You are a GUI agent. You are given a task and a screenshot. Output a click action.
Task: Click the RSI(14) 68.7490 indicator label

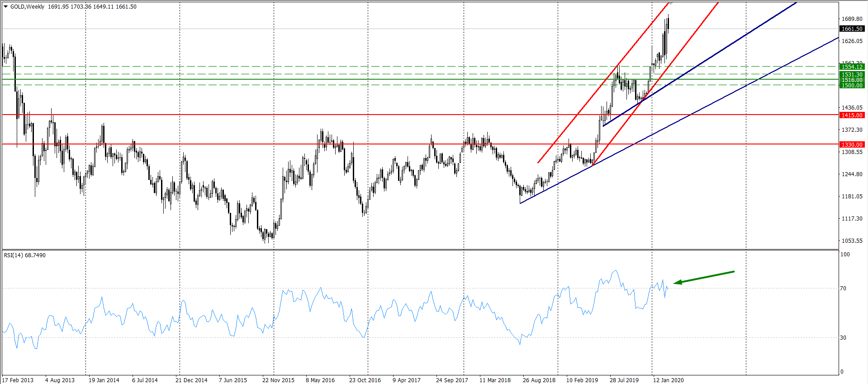click(x=25, y=255)
